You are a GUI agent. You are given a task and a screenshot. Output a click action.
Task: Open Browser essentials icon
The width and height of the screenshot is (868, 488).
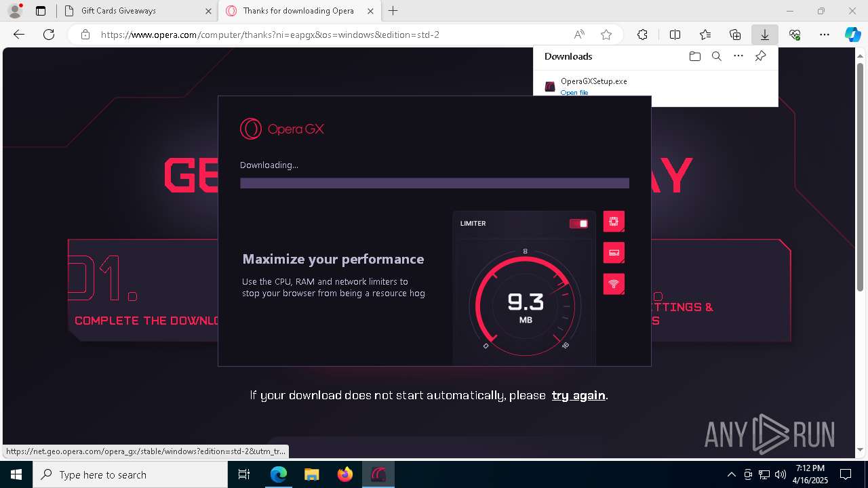click(795, 35)
